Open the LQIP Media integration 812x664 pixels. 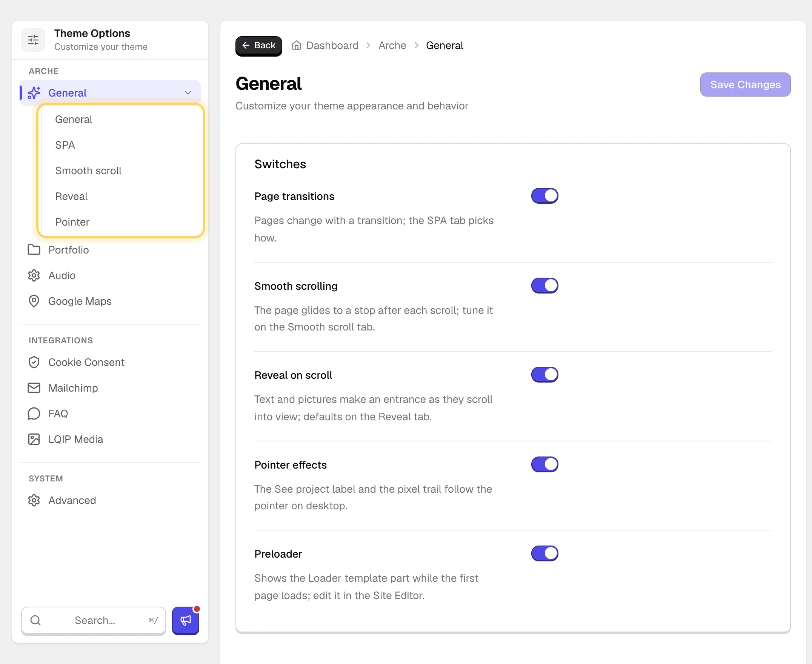click(x=110, y=439)
